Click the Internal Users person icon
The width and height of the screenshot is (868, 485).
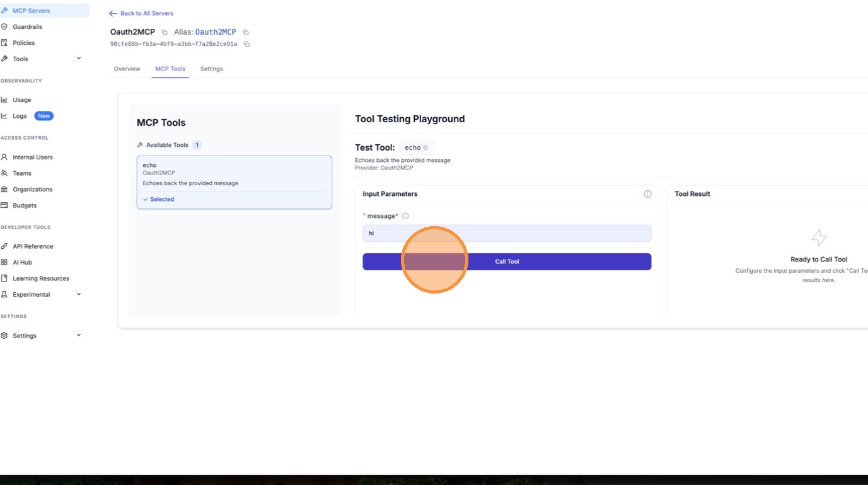(x=4, y=157)
